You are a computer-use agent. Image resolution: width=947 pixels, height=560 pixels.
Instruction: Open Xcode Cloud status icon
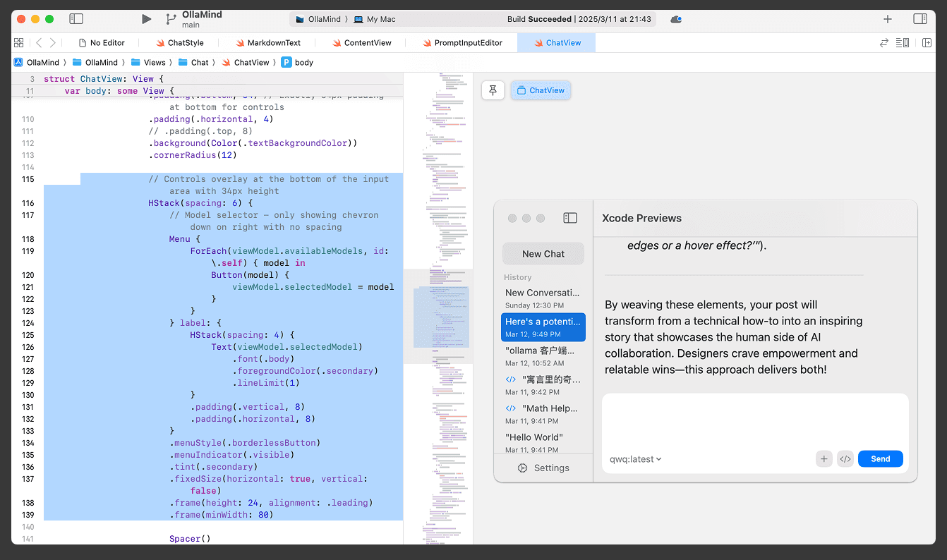[x=676, y=19]
